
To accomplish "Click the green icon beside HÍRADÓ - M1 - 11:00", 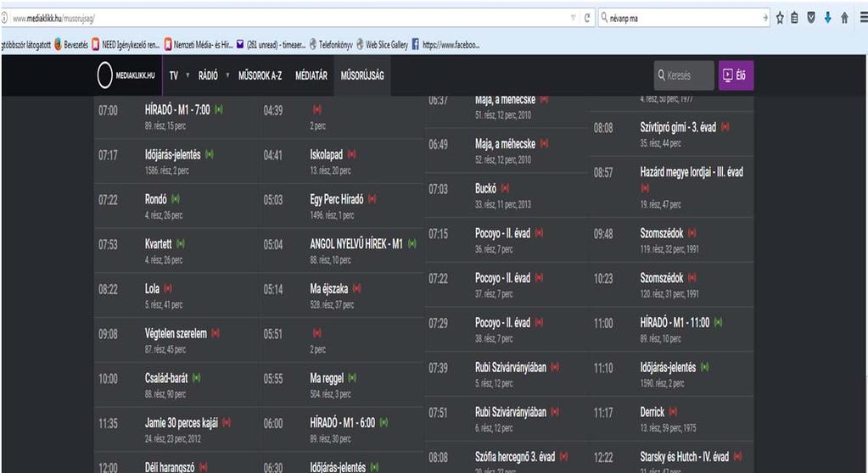I will click(718, 322).
